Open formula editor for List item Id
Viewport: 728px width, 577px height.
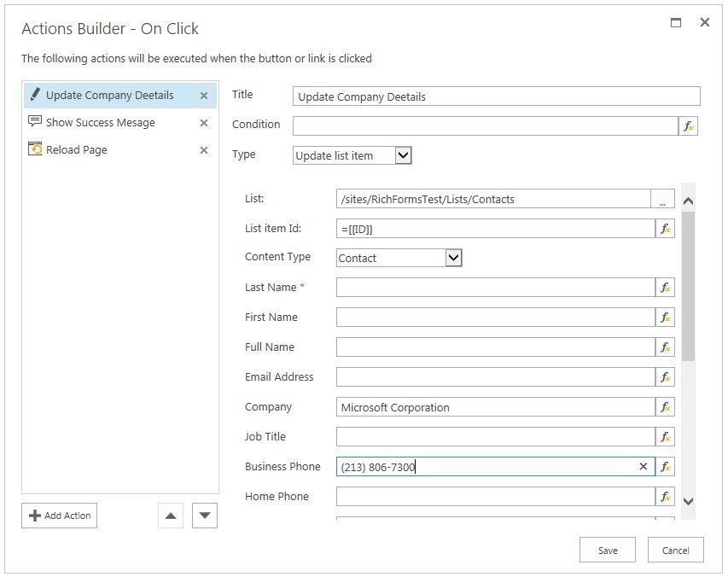point(665,229)
